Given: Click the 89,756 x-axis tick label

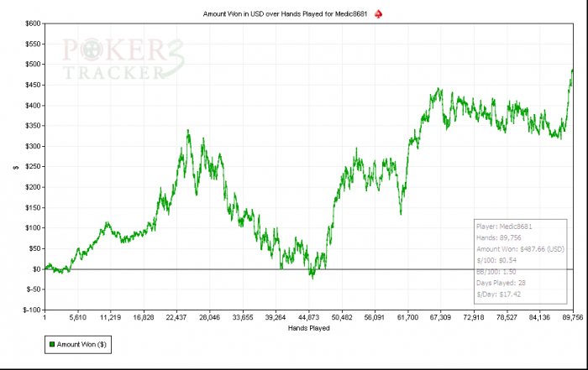Looking at the screenshot, I should (x=573, y=318).
